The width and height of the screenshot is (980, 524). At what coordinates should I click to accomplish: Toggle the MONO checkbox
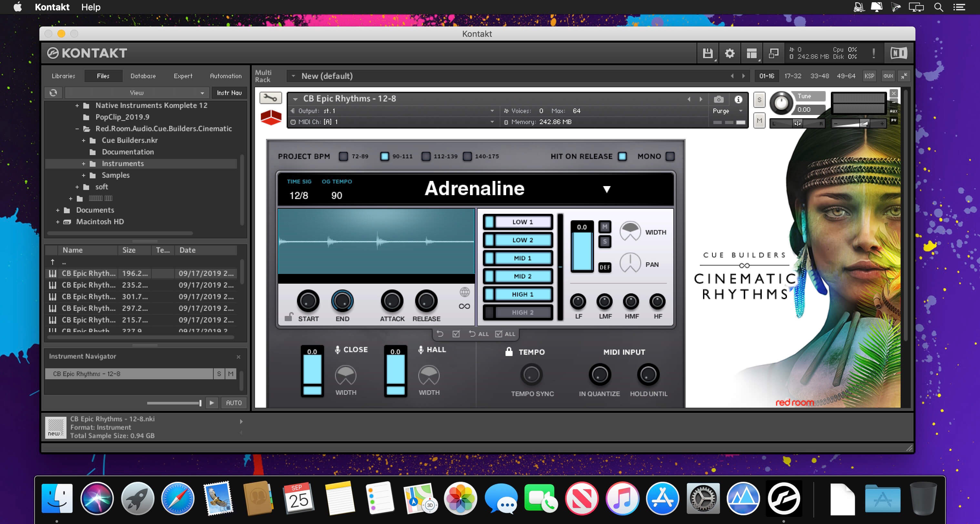[x=670, y=156]
